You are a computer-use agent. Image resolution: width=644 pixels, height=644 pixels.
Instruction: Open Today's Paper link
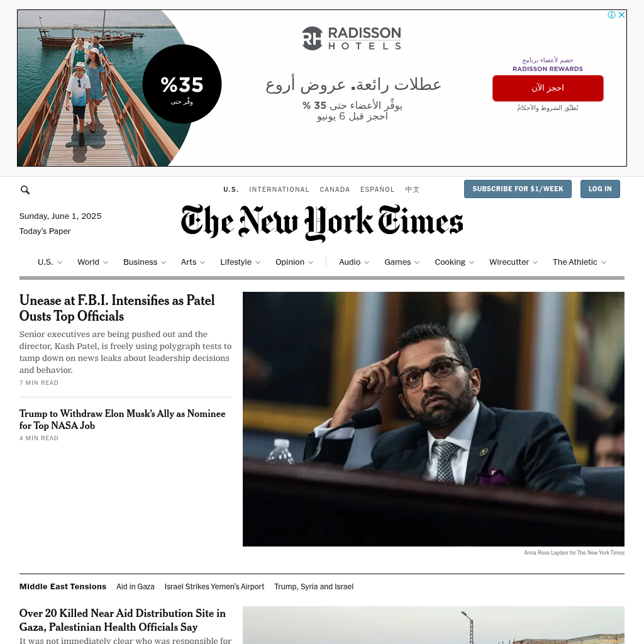point(45,231)
